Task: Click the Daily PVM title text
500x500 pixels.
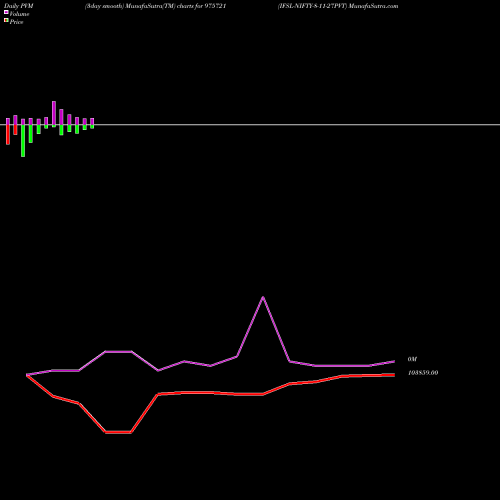Action: click(19, 6)
